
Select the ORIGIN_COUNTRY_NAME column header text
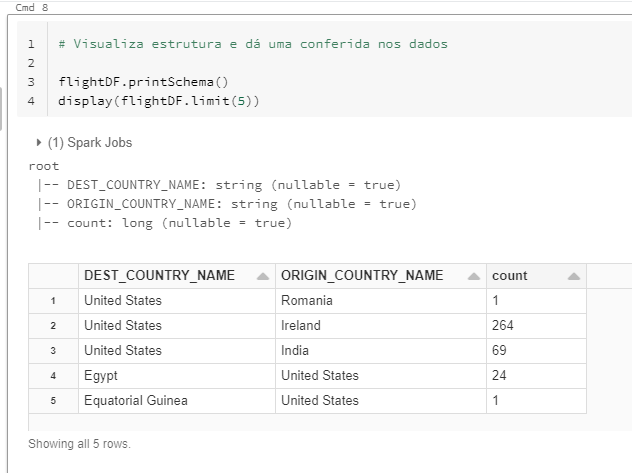click(362, 276)
